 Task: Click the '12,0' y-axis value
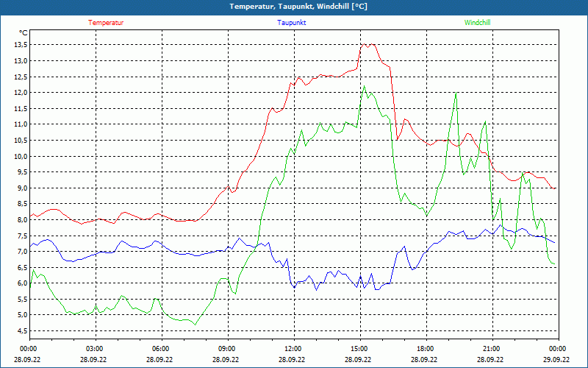pyautogui.click(x=21, y=93)
